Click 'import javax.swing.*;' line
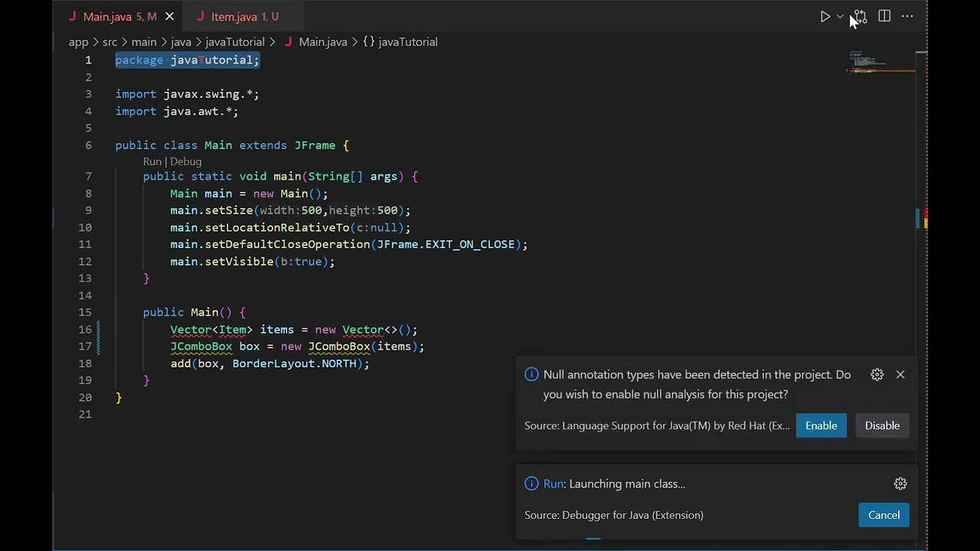The width and height of the screenshot is (980, 551). pos(188,94)
